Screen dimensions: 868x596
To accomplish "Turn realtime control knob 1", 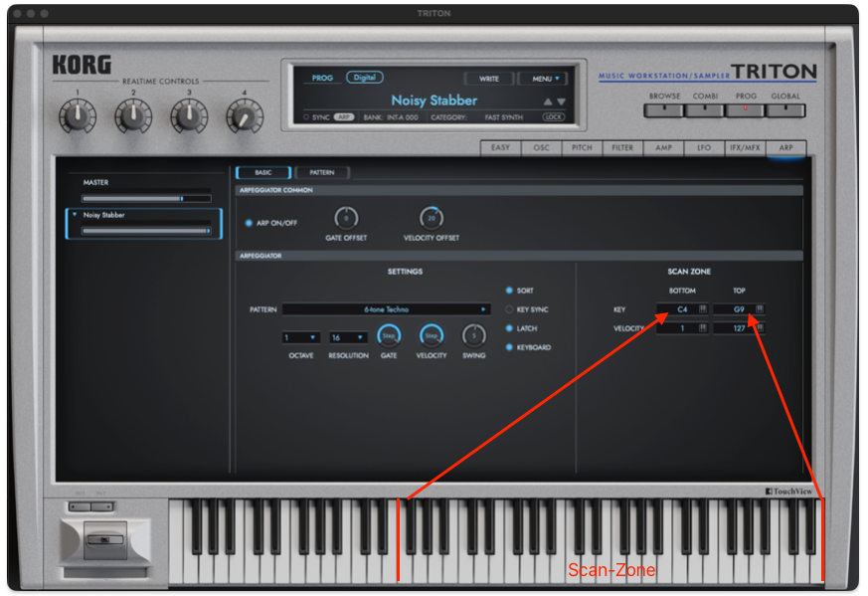I will pyautogui.click(x=78, y=115).
